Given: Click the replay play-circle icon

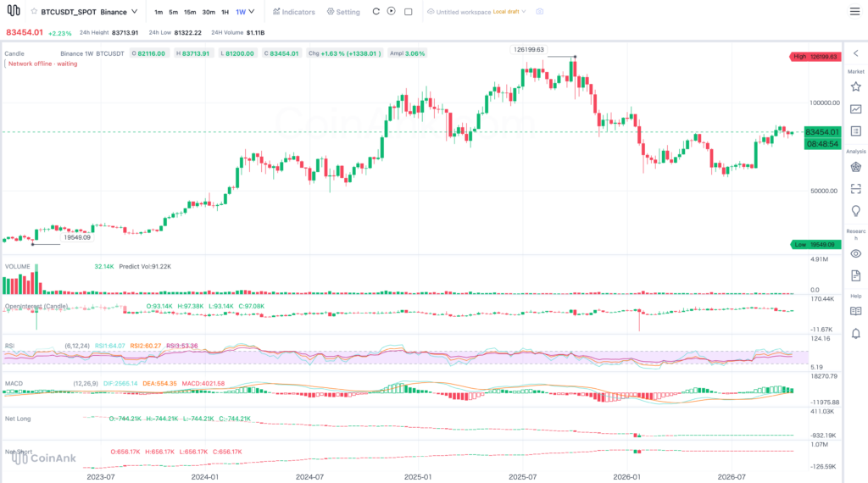Looking at the screenshot, I should click(392, 11).
